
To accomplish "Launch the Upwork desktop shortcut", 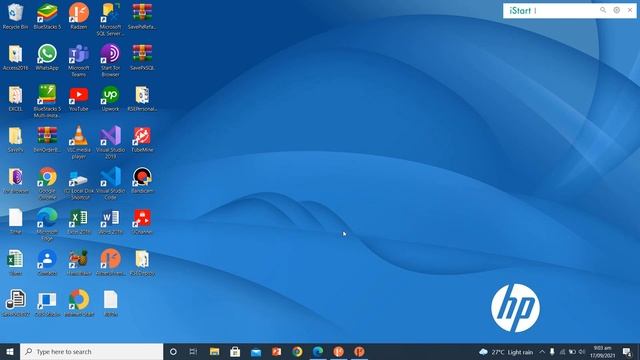I will (110, 98).
